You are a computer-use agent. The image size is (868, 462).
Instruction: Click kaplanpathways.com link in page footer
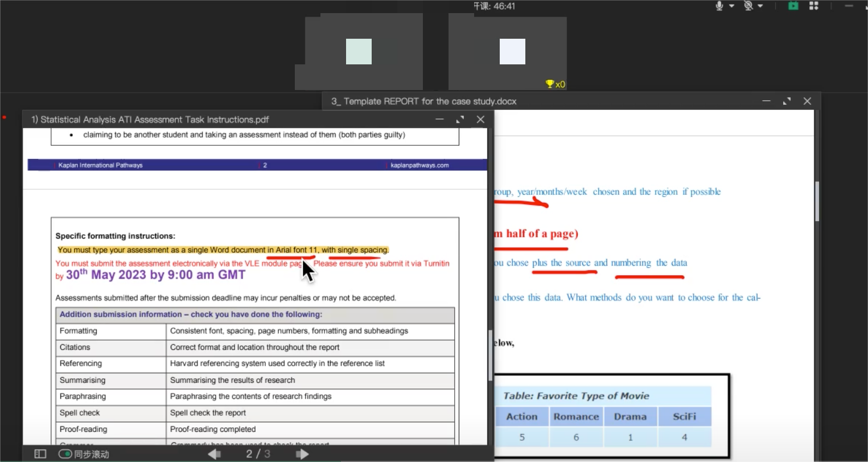coord(419,165)
